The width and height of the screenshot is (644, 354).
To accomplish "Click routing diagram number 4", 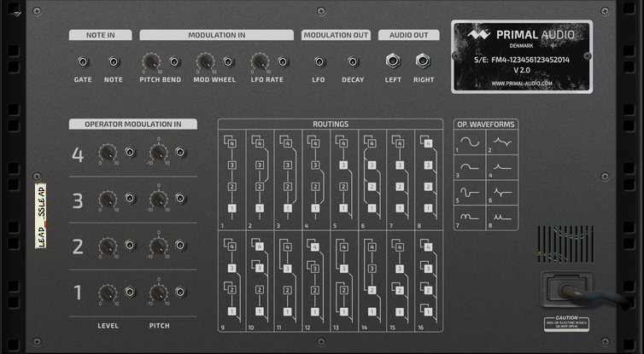I will 316,180.
